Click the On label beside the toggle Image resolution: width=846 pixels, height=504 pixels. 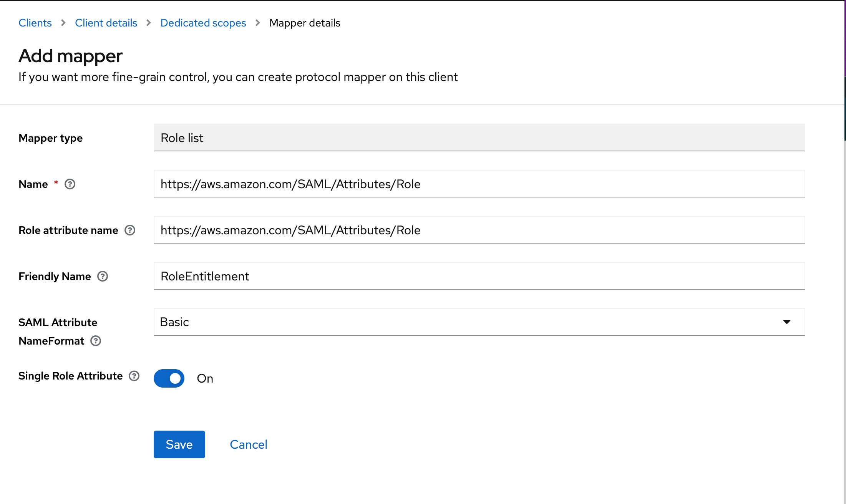(205, 378)
